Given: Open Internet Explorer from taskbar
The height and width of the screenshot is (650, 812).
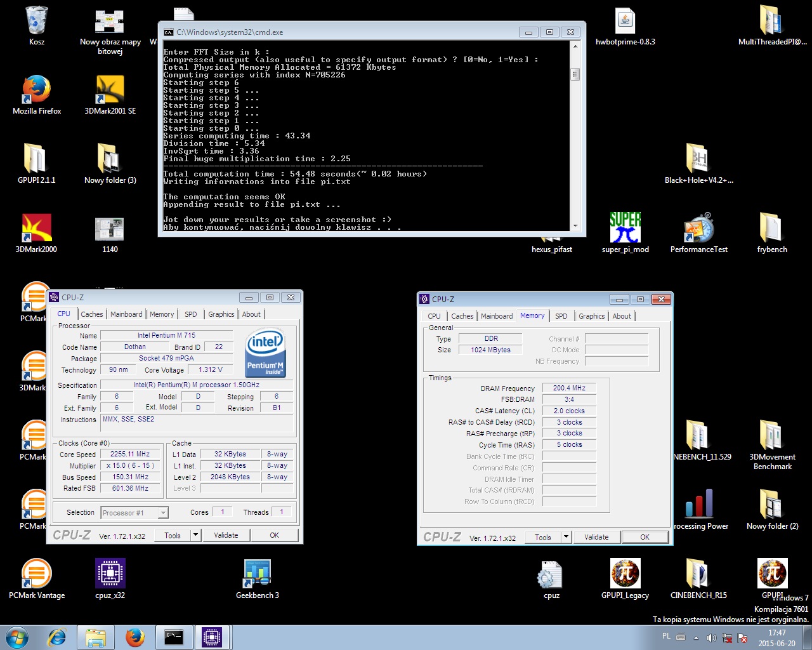Looking at the screenshot, I should [x=57, y=637].
